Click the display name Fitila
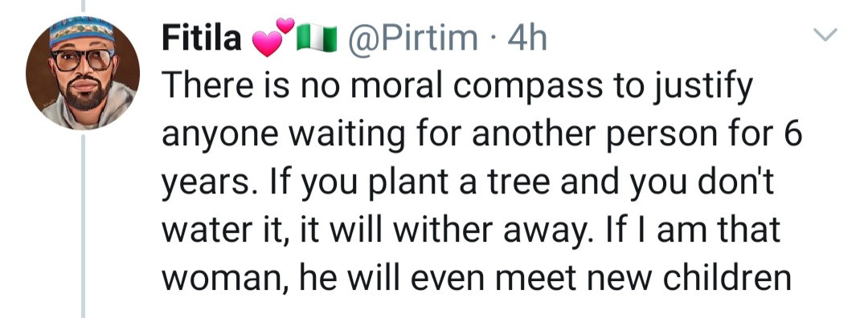The image size is (868, 318). pyautogui.click(x=202, y=39)
